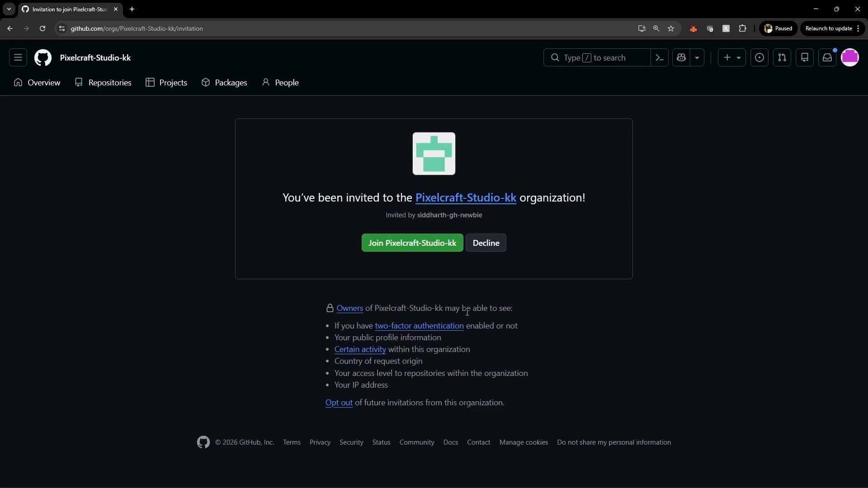868x488 pixels.
Task: Click the zoom magnifier icon in address bar
Action: pyautogui.click(x=656, y=28)
